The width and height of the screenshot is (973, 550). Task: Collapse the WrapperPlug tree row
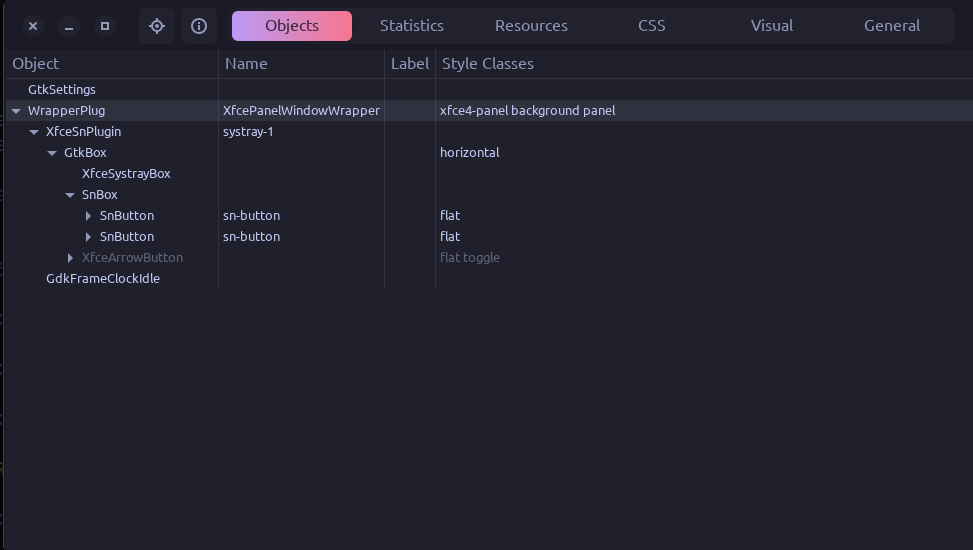pyautogui.click(x=17, y=111)
